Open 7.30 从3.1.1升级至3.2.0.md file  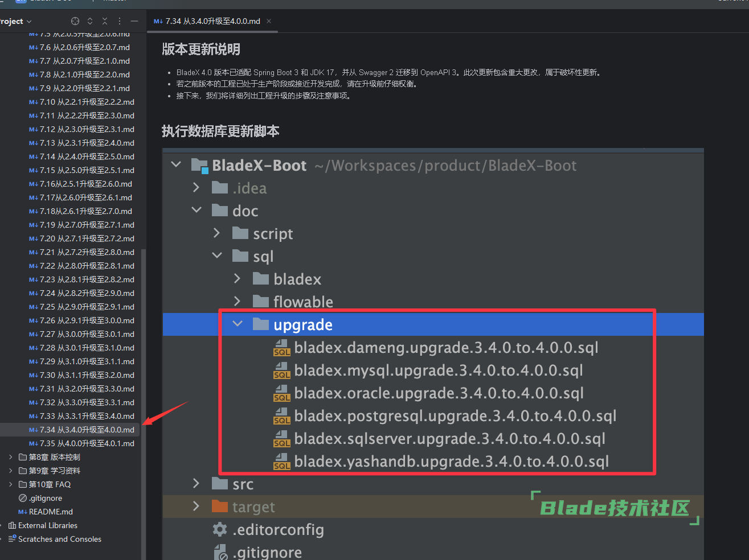pos(87,375)
